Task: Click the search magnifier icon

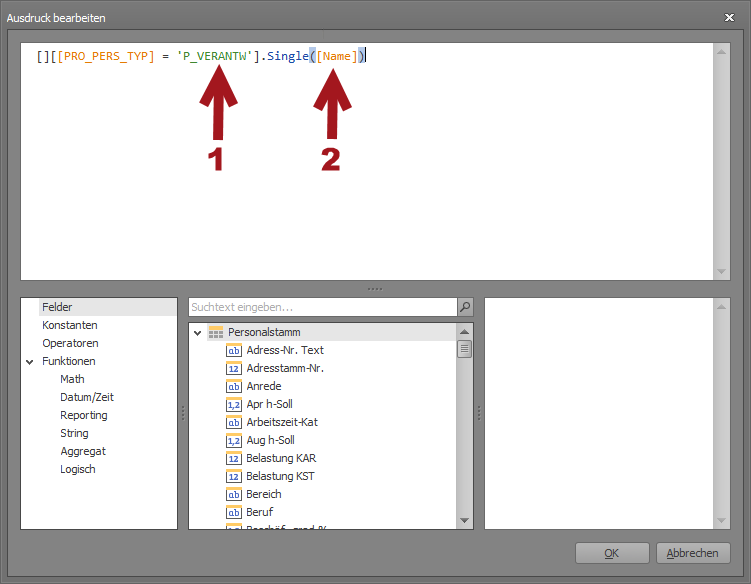Action: coord(465,307)
